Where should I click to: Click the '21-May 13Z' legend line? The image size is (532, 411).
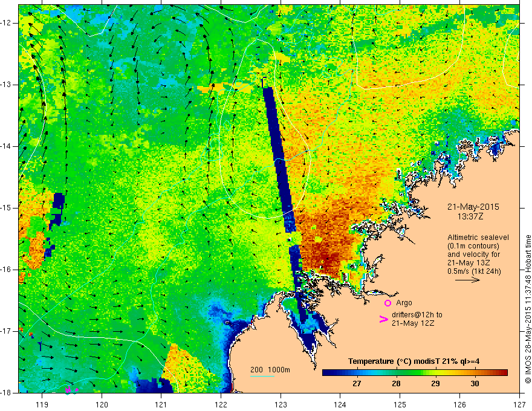pos(469,262)
